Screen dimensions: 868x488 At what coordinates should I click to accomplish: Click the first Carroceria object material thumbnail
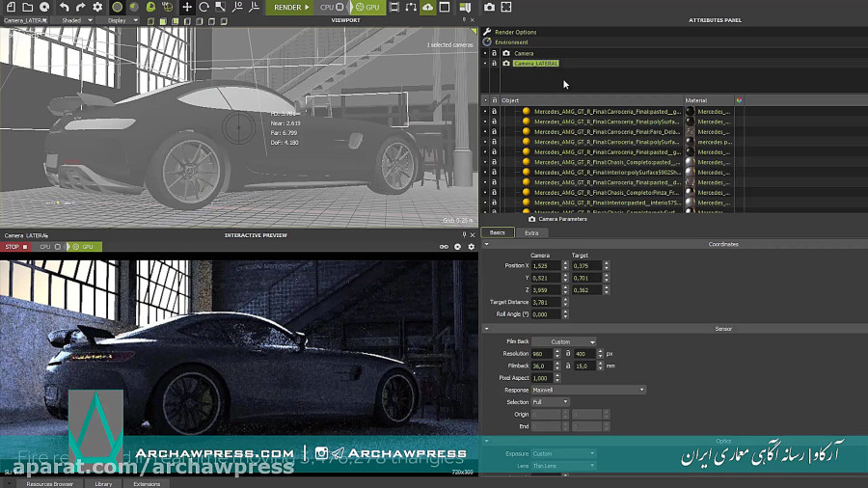click(690, 112)
